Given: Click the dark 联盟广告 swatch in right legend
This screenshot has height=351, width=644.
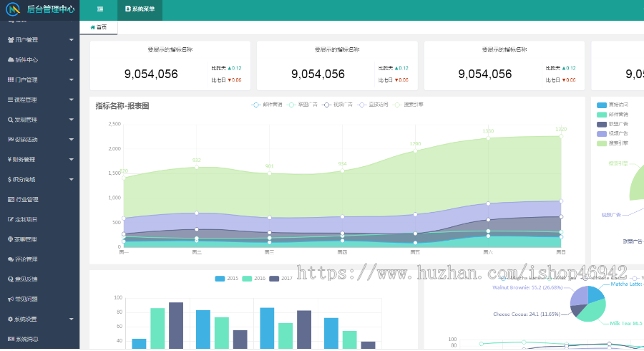Looking at the screenshot, I should coord(602,124).
